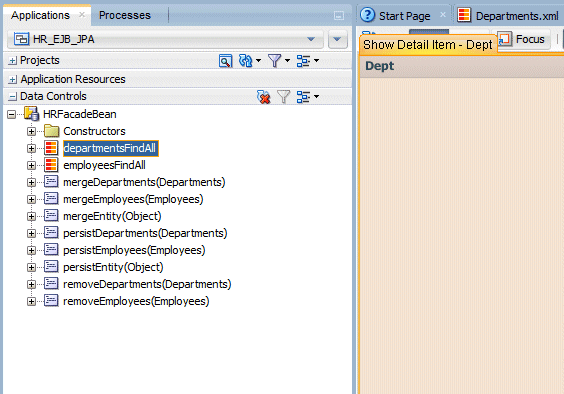
Task: Select persistEntity(Object) method
Action: pyautogui.click(x=113, y=267)
